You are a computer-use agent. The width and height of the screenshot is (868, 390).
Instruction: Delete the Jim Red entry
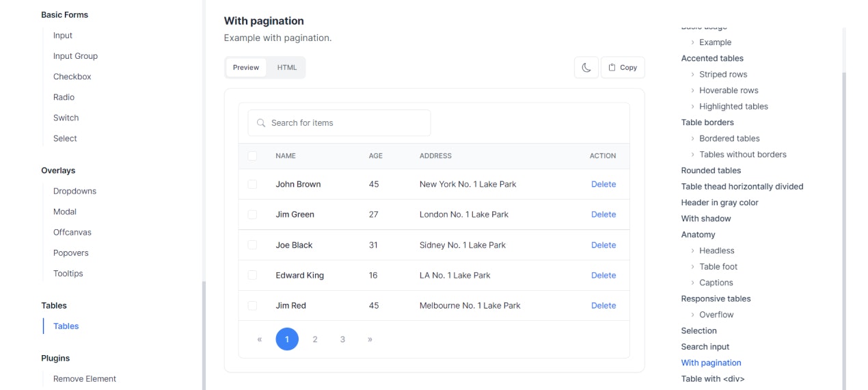(603, 306)
